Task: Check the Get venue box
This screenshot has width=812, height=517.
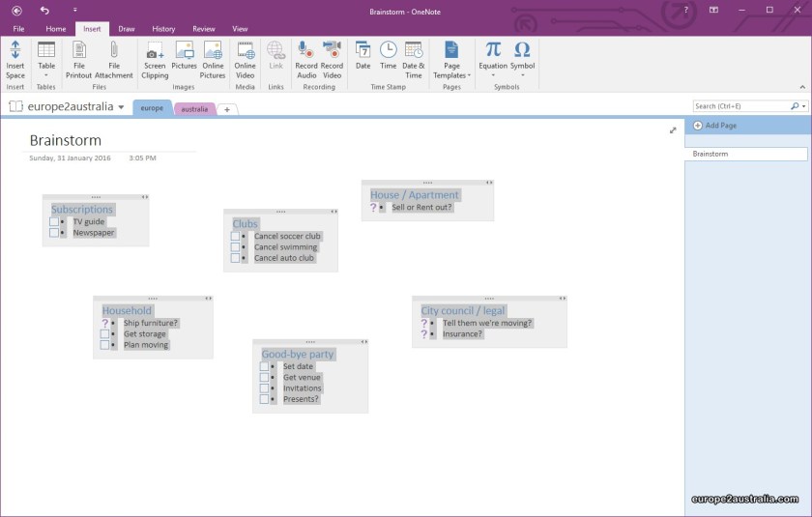Action: (x=264, y=378)
